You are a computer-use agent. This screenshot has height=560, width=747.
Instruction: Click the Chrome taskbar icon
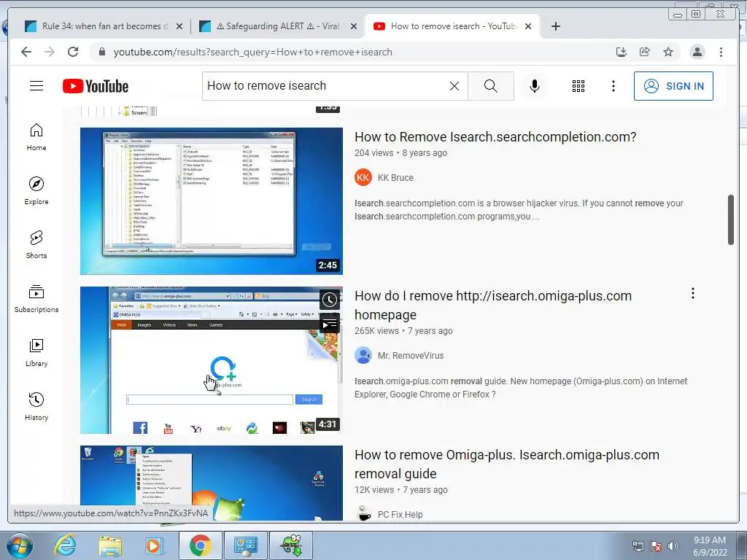coord(200,545)
